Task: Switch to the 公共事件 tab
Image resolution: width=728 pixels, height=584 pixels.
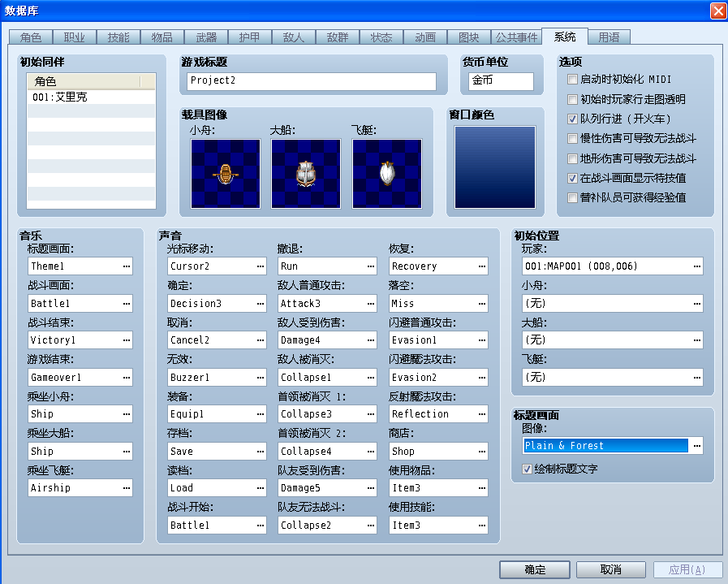Action: (x=516, y=37)
